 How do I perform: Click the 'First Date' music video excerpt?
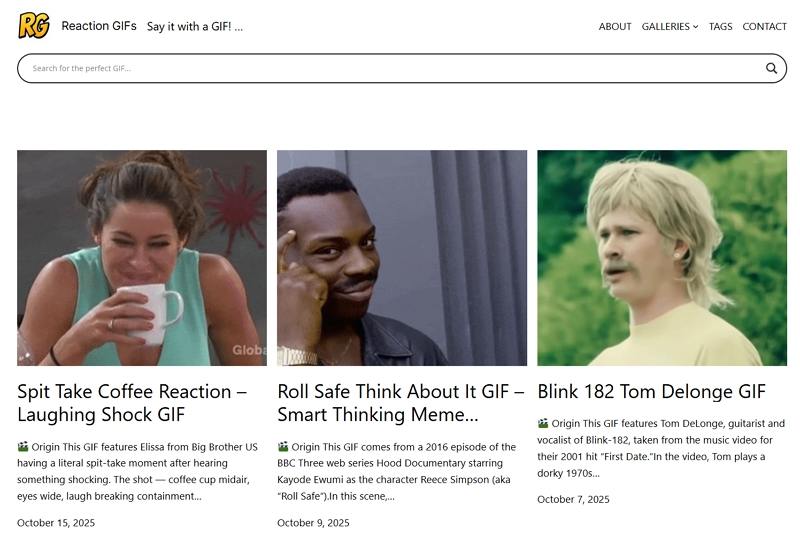click(x=661, y=448)
